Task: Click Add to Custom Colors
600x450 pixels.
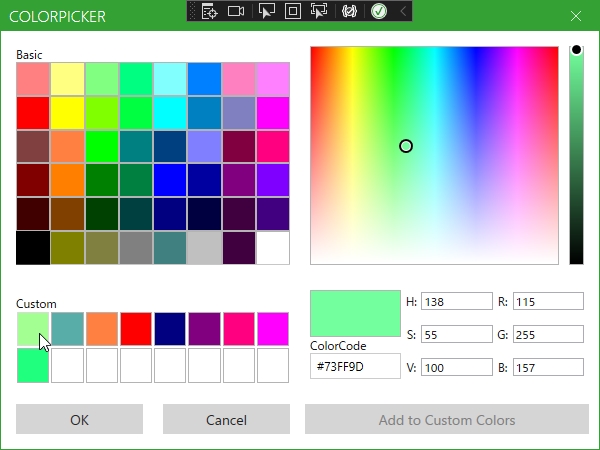Action: pyautogui.click(x=447, y=419)
